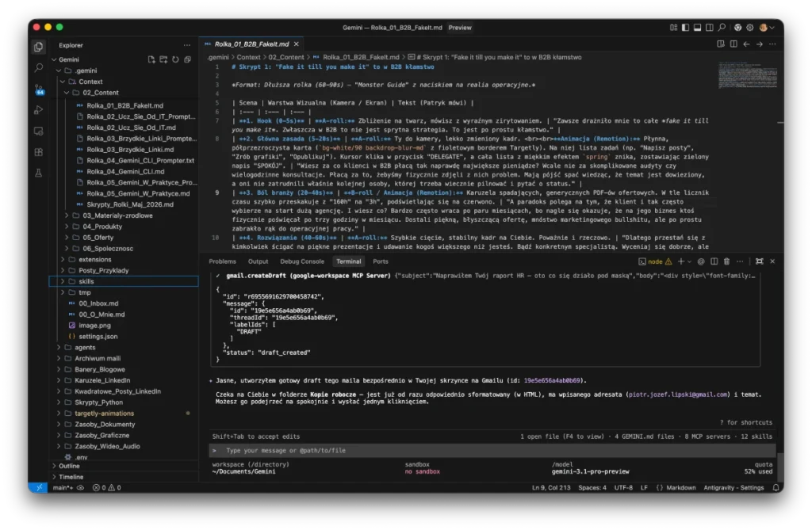This screenshot has width=812, height=530.
Task: Refresh the Explorer file tree
Action: click(x=175, y=59)
